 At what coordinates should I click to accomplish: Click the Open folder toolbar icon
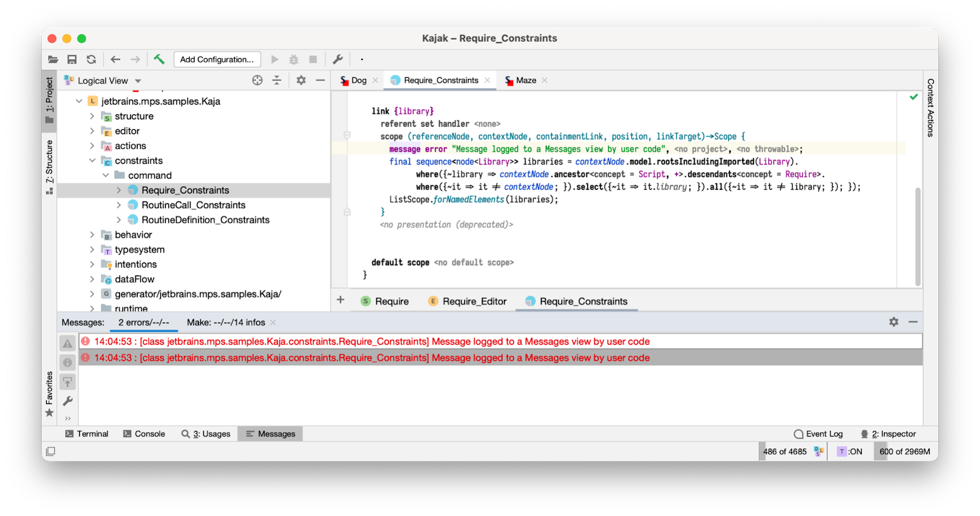(53, 59)
